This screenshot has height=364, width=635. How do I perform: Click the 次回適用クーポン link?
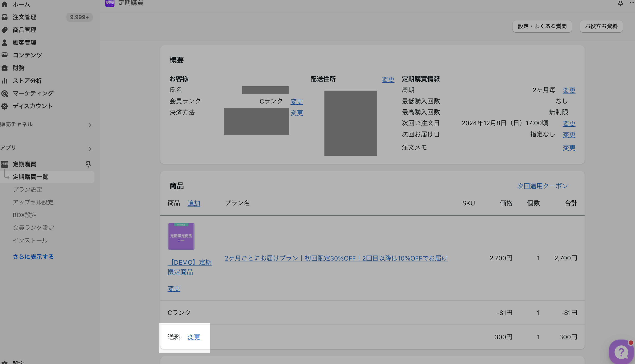pos(542,186)
